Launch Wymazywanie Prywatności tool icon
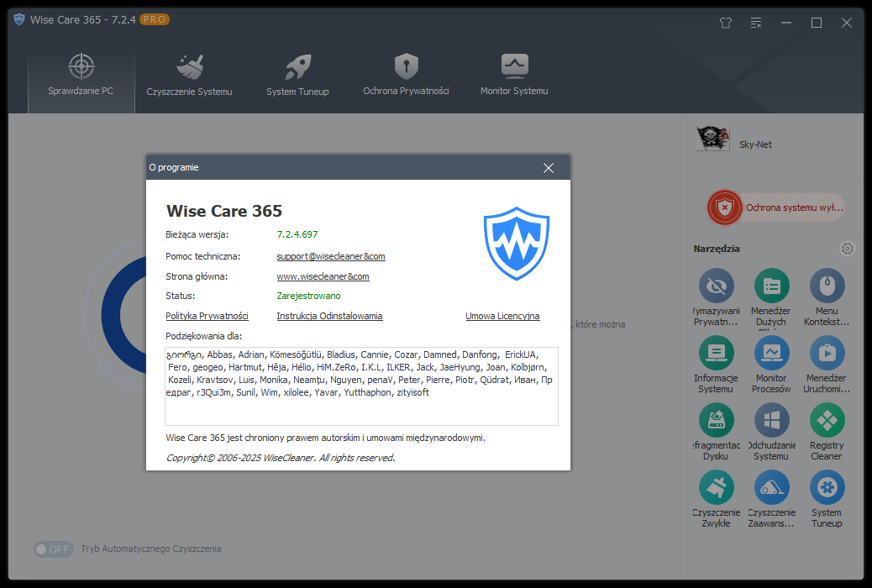Image resolution: width=872 pixels, height=588 pixels. [x=717, y=286]
